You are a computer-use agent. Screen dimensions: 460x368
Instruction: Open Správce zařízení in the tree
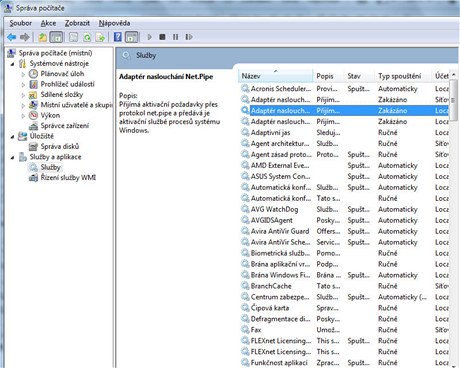[65, 126]
